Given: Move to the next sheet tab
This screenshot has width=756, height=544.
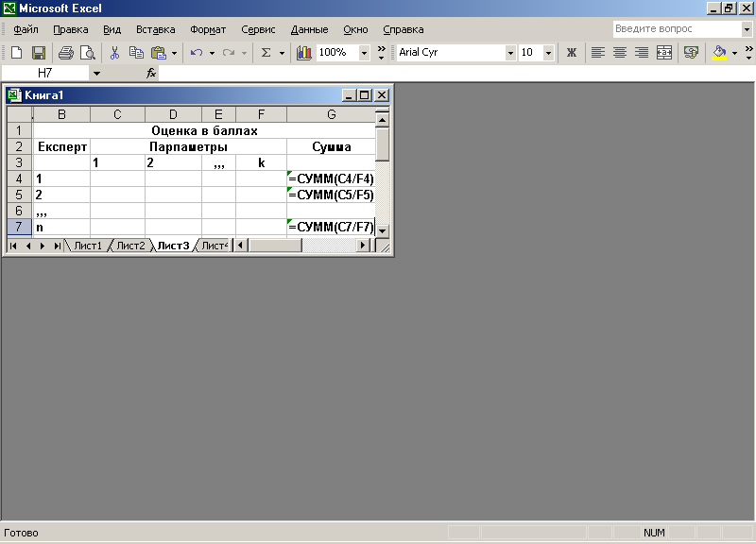Looking at the screenshot, I should 43,246.
